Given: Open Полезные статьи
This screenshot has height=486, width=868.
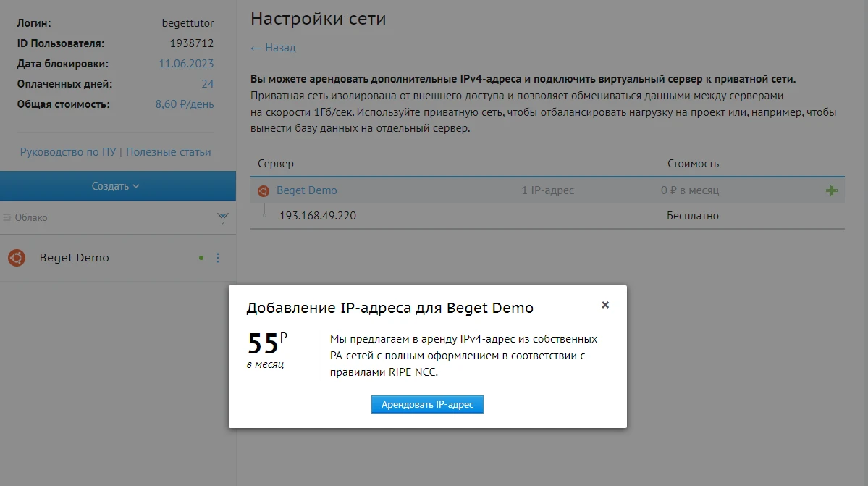Looking at the screenshot, I should [168, 152].
